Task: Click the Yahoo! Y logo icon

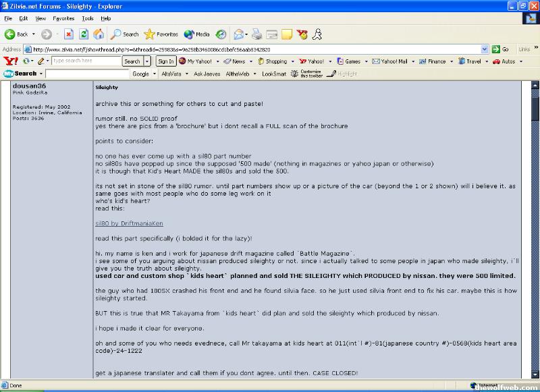Action: coord(10,61)
